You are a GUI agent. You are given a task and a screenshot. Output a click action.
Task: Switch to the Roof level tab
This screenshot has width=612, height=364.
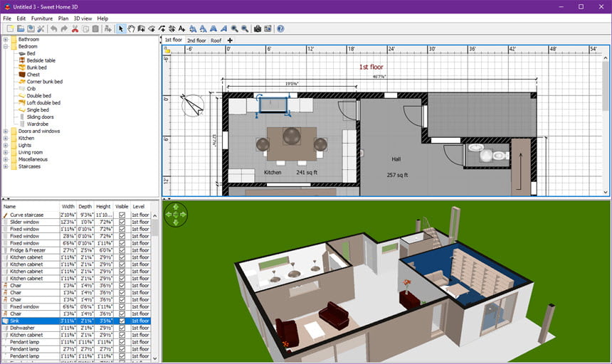(216, 41)
